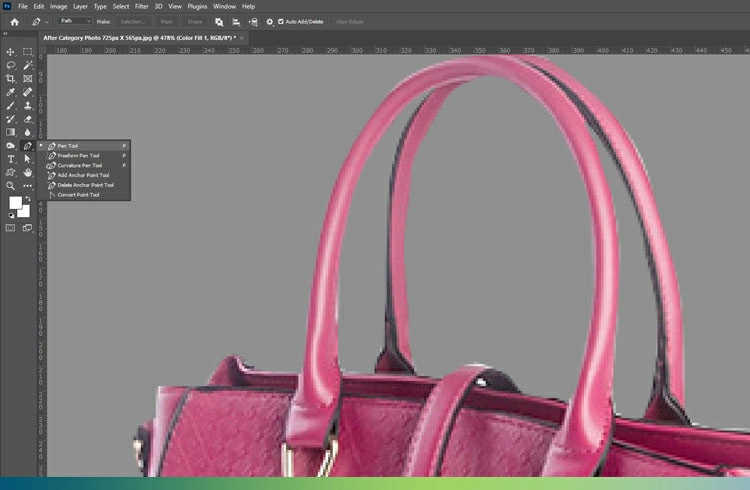The width and height of the screenshot is (750, 490).
Task: Select the Rectangular Marquee tool
Action: pos(28,52)
